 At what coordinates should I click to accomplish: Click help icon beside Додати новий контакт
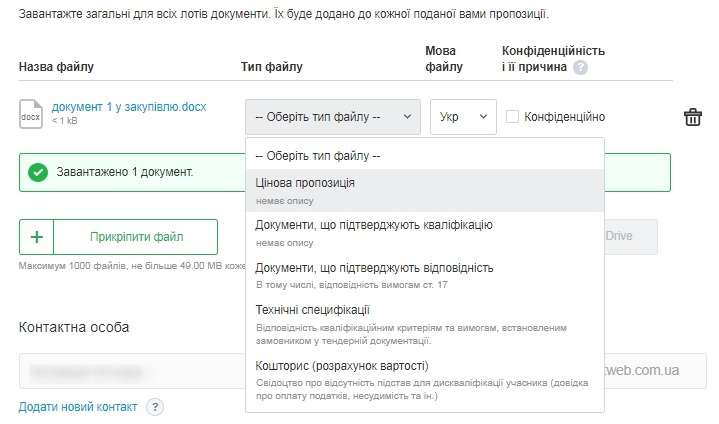(x=155, y=407)
